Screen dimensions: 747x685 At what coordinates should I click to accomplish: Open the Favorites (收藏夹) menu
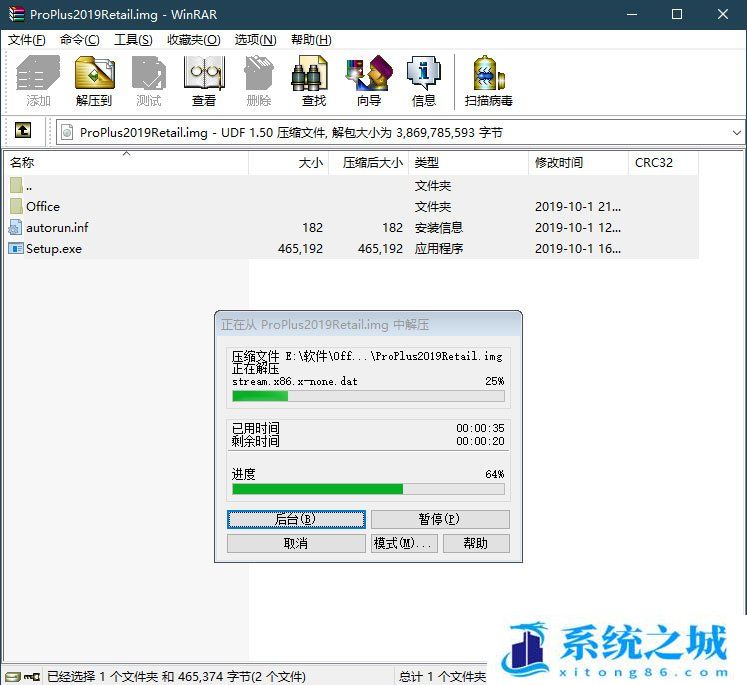(x=193, y=40)
